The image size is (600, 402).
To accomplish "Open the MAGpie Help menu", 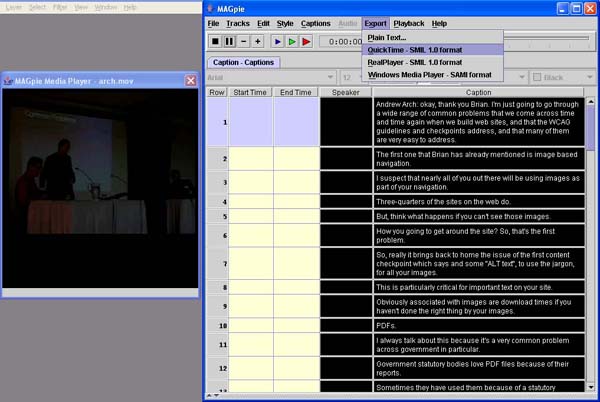I will [439, 24].
